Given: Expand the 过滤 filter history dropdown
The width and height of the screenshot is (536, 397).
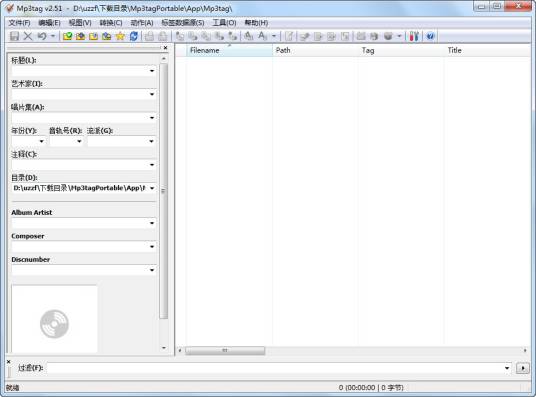Looking at the screenshot, I should (x=507, y=368).
